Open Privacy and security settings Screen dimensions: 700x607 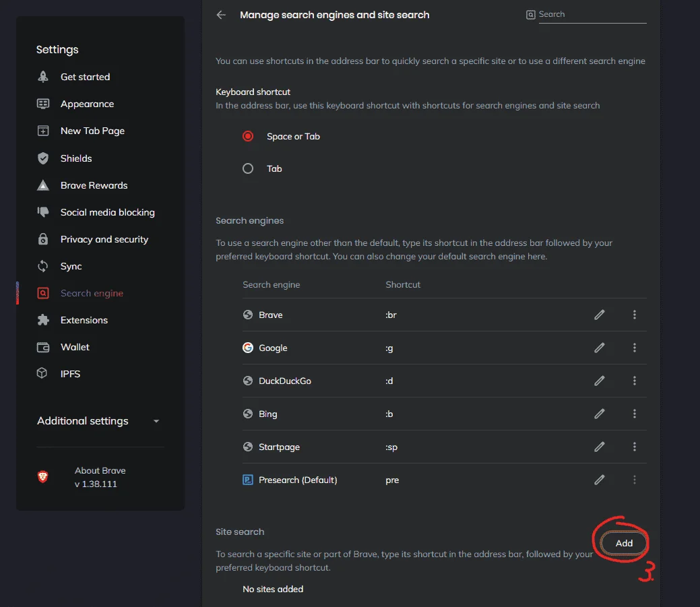(x=104, y=239)
